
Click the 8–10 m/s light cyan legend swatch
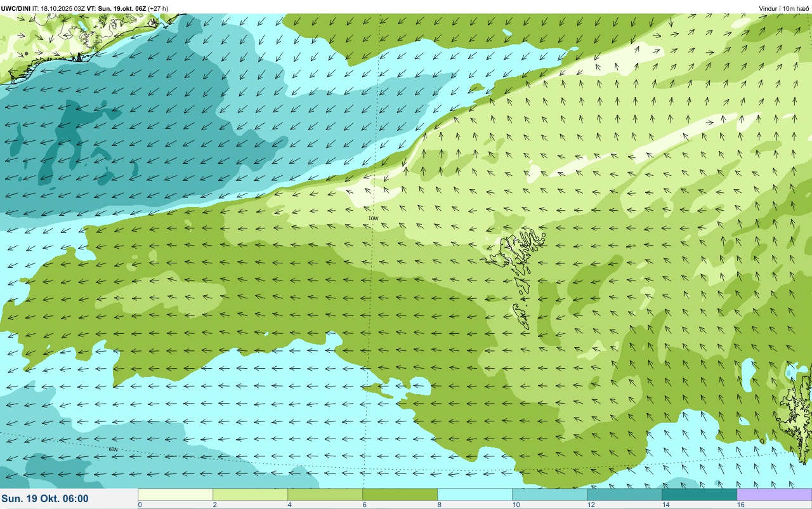pos(475,494)
